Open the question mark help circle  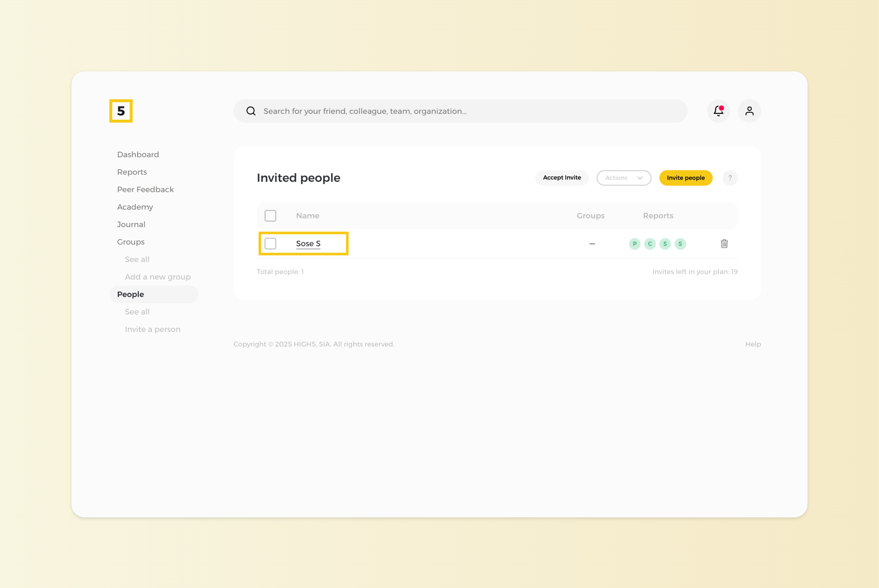pyautogui.click(x=730, y=178)
